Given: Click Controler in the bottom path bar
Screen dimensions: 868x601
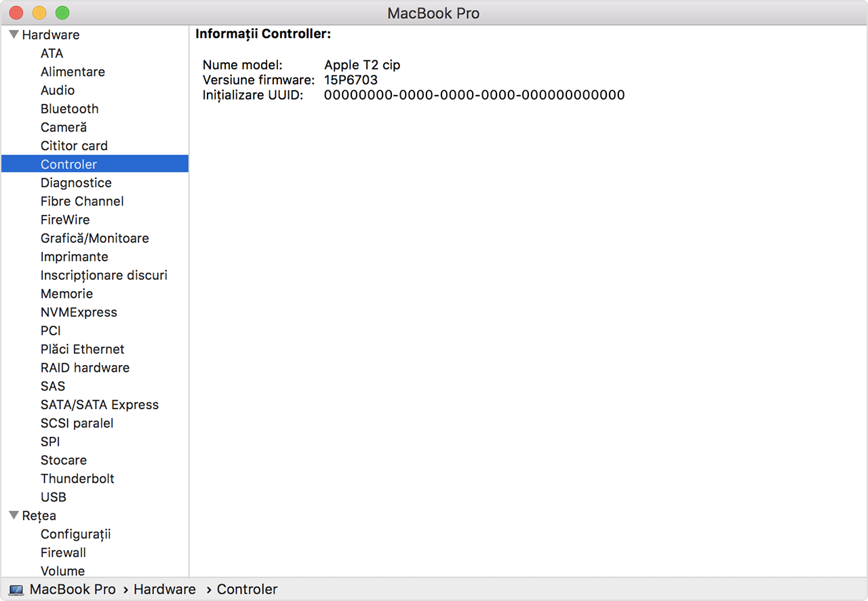Looking at the screenshot, I should pyautogui.click(x=247, y=589).
